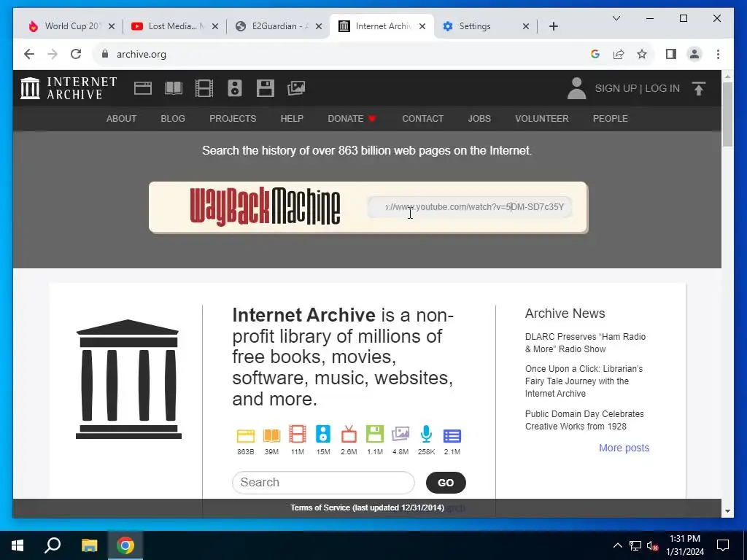Open the Chrome three-dot menu
The image size is (747, 560).
[x=718, y=54]
